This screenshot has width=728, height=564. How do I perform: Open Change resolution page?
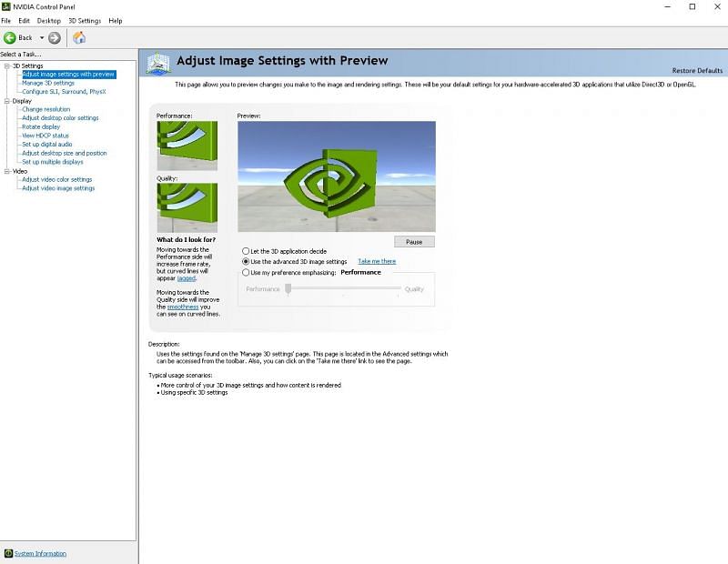[46, 109]
